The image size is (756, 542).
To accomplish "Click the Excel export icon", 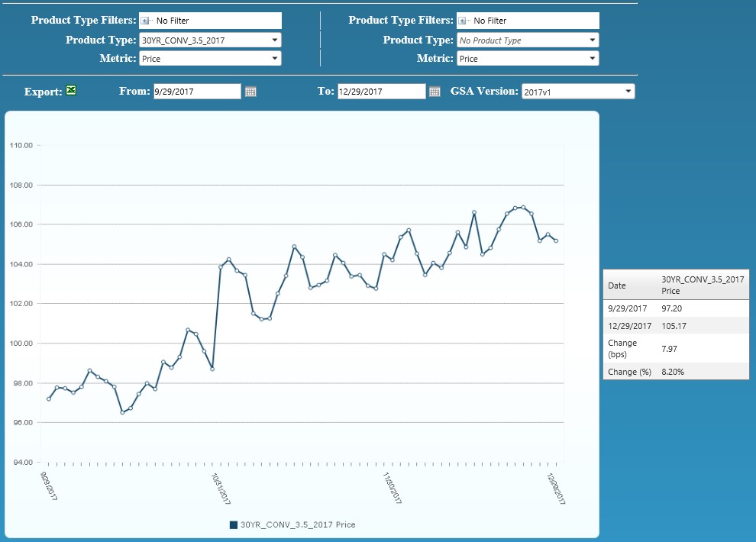I will point(71,90).
